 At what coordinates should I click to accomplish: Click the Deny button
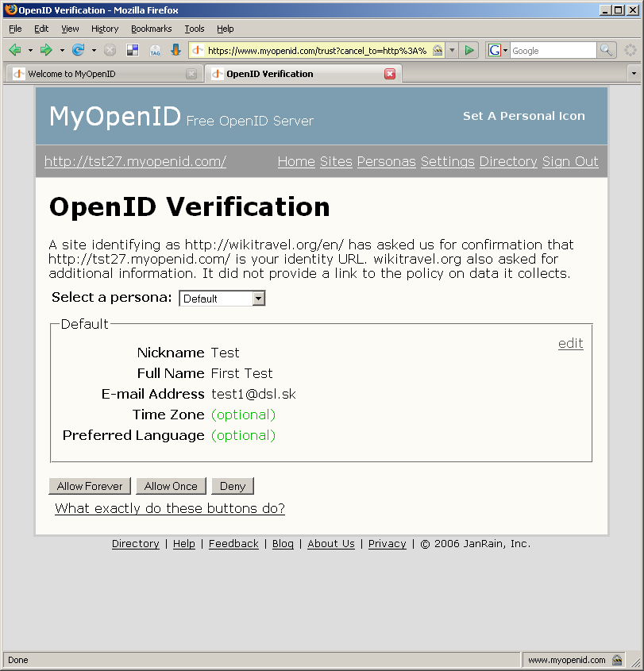point(233,486)
